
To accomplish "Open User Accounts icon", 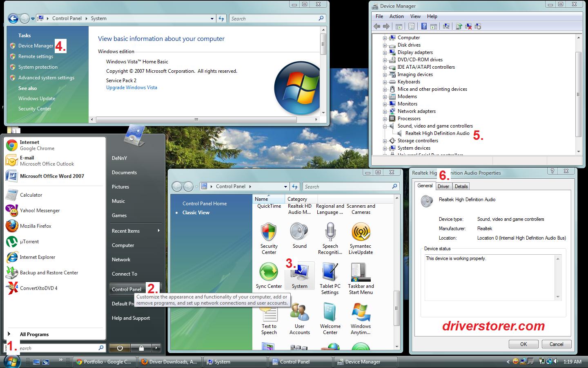I will 299,319.
